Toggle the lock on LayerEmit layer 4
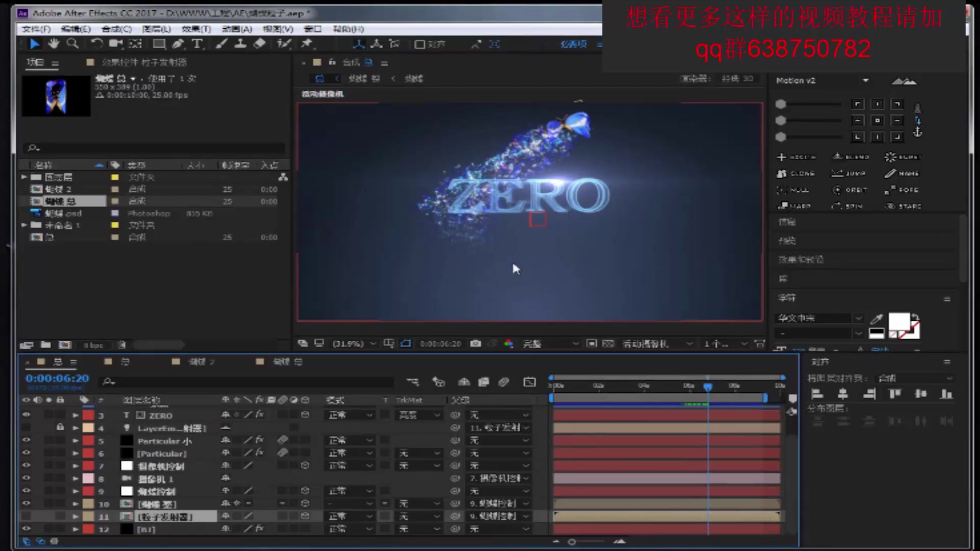Image resolution: width=980 pixels, height=551 pixels. point(60,427)
